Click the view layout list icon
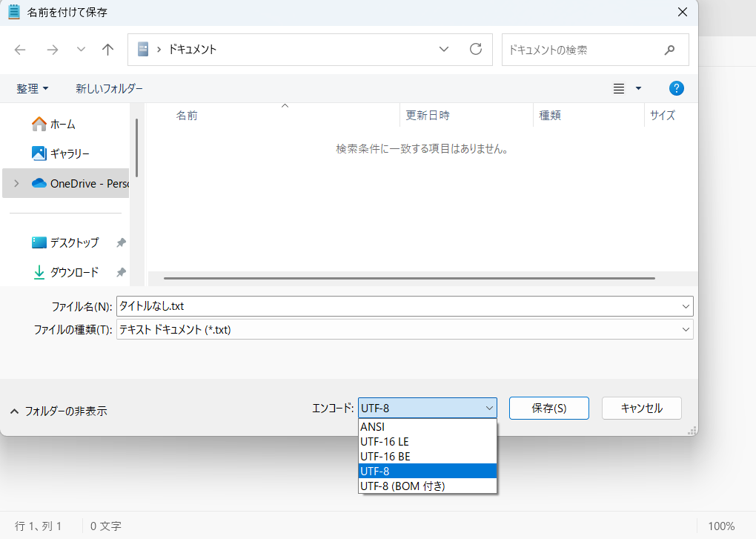Screen dimensions: 756x539 point(619,88)
